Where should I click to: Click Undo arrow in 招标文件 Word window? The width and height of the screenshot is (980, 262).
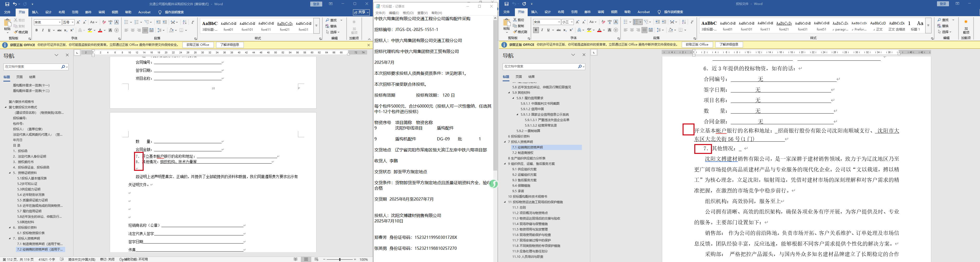(15, 4)
